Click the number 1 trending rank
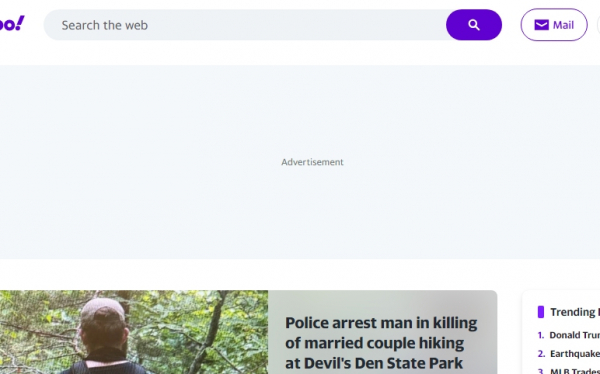Screen dimensions: 600x374 541,335
